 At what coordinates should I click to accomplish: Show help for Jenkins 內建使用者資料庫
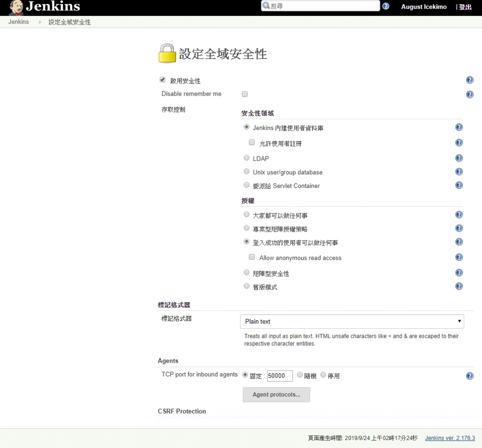(x=458, y=127)
